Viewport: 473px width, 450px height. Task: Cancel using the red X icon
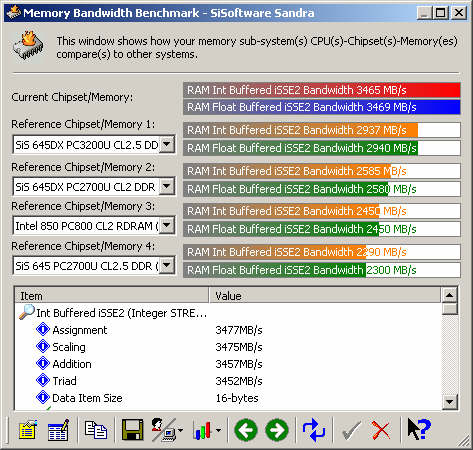381,430
